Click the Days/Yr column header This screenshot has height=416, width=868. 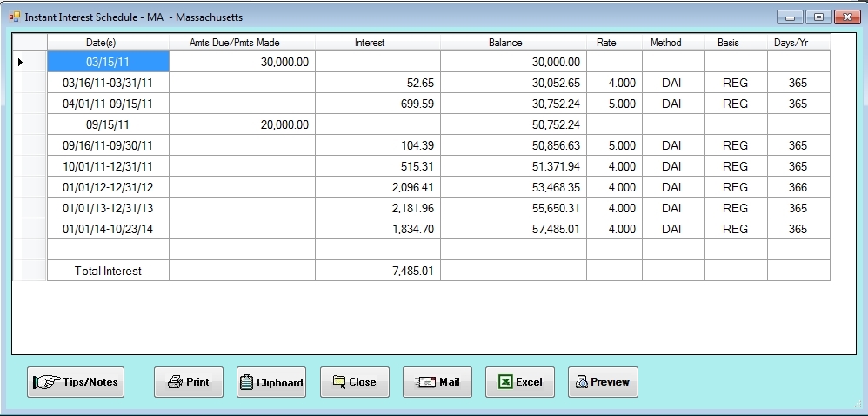pos(798,42)
